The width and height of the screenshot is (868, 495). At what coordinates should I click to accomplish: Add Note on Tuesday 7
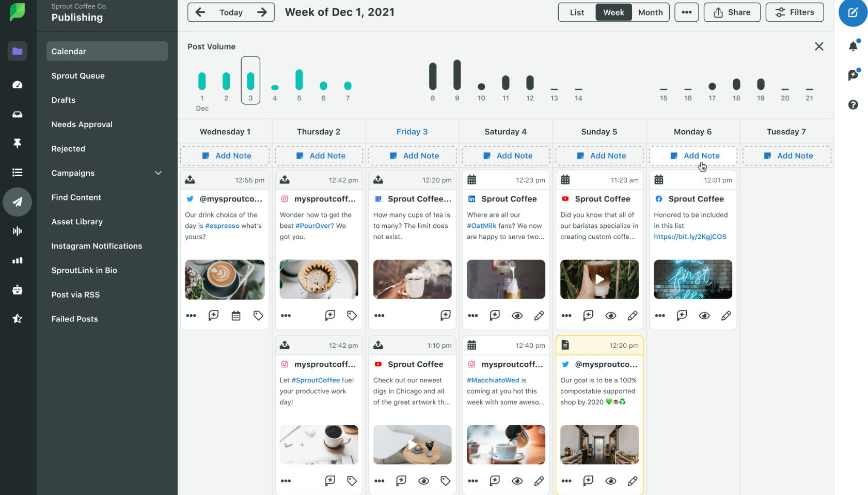pyautogui.click(x=786, y=156)
